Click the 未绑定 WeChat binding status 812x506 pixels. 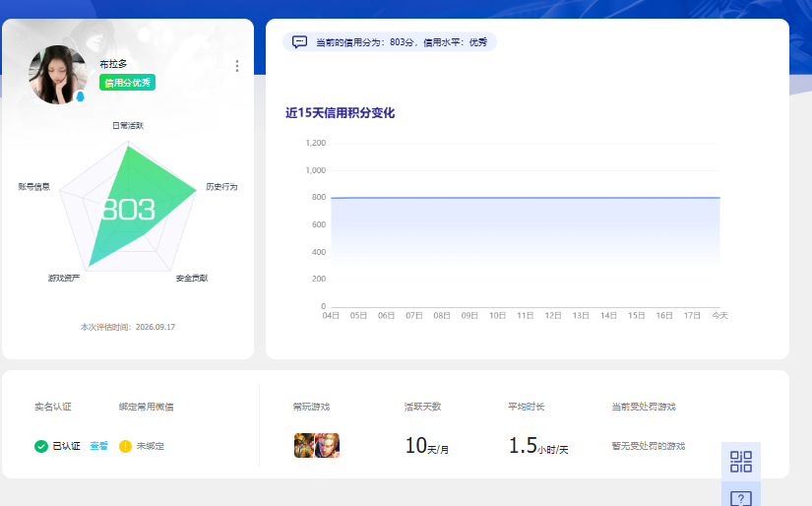click(151, 446)
